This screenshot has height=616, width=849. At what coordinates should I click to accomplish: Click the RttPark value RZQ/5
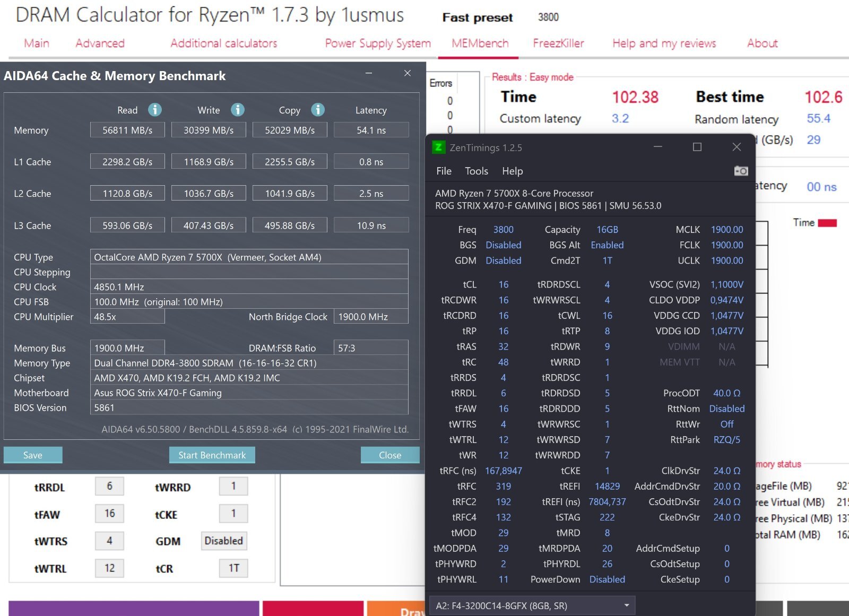[x=727, y=439]
